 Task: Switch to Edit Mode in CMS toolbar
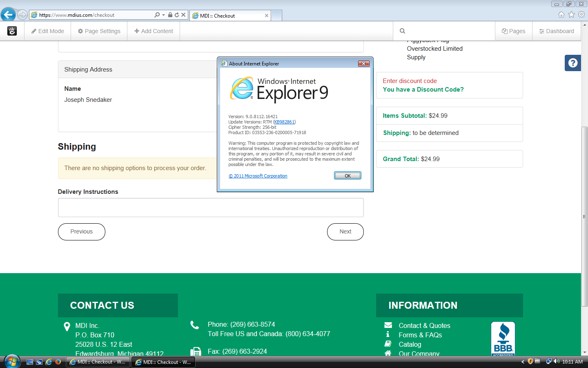click(x=48, y=31)
